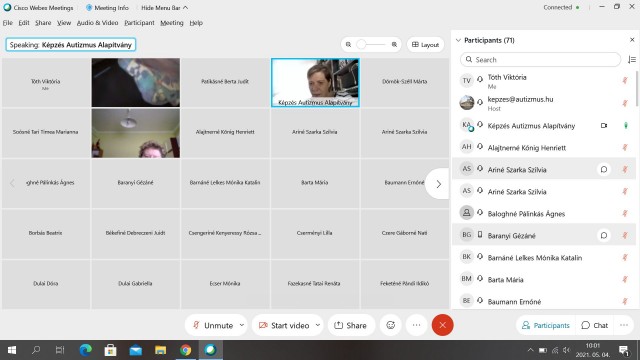Open the reactions smiley icon
640x360 pixels.
(391, 325)
